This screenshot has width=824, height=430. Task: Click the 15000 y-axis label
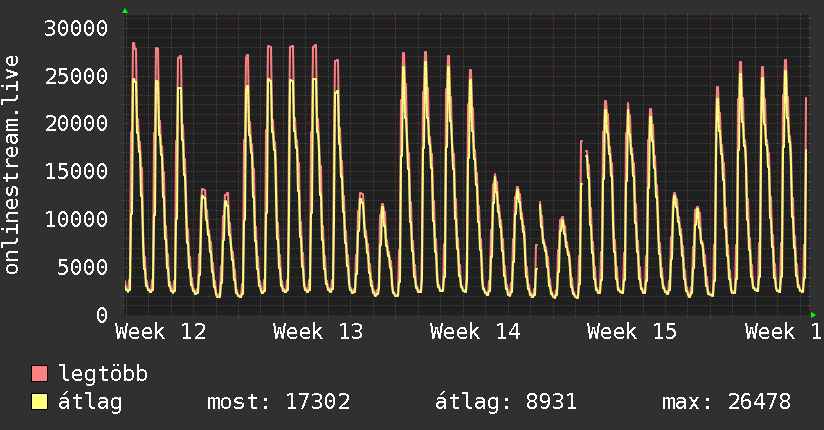76,172
